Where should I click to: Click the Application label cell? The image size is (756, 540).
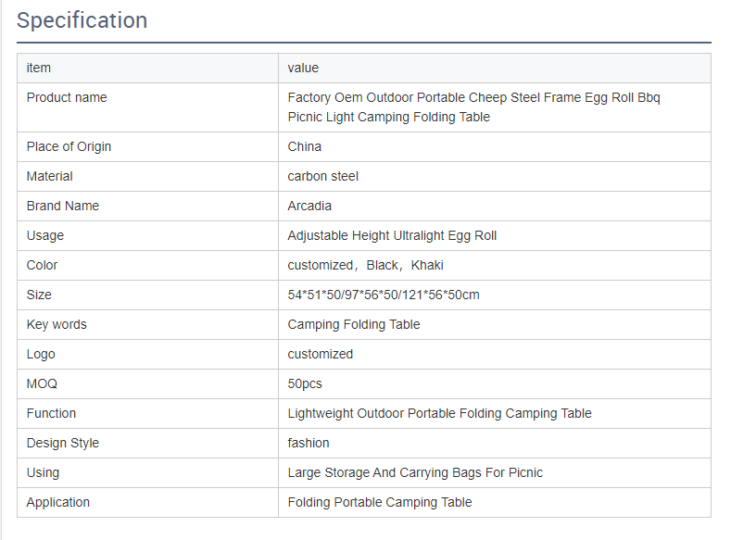58,502
